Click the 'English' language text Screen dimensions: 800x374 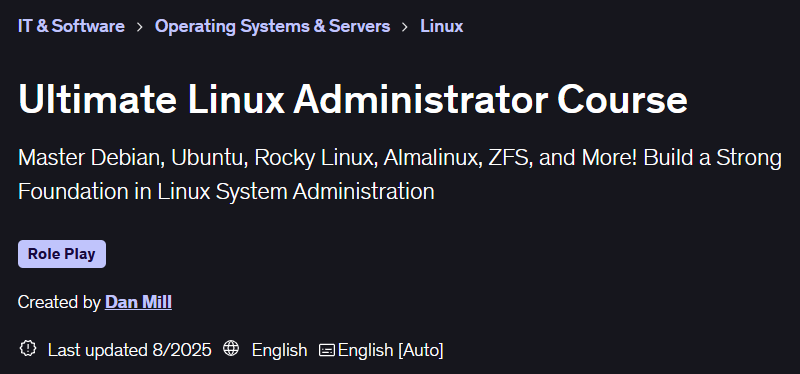point(280,351)
